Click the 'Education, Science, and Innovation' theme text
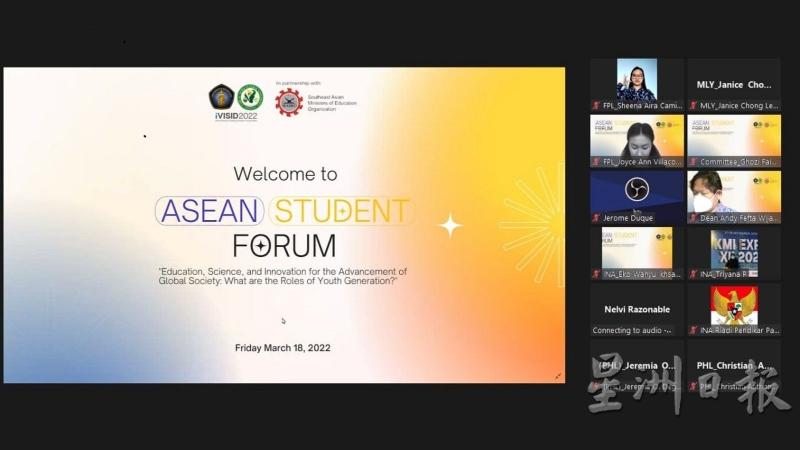 [283, 276]
